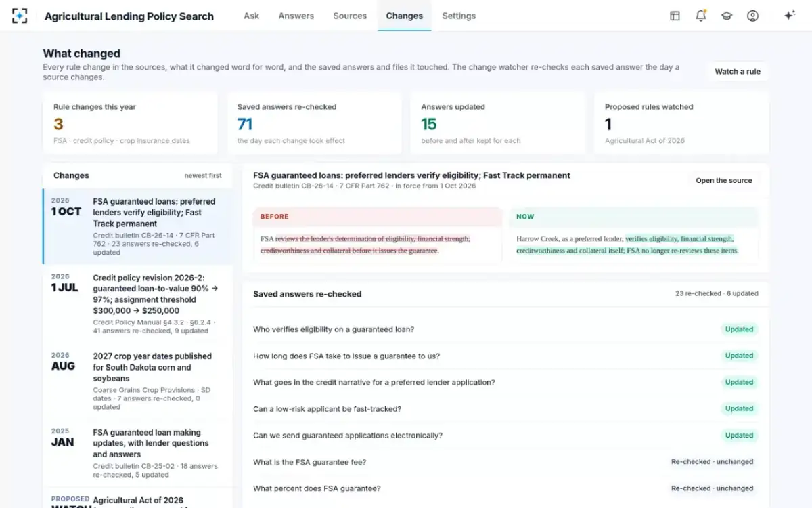The height and width of the screenshot is (508, 812).
Task: Select the 1 Jul credit policy revision change
Action: coord(137,303)
